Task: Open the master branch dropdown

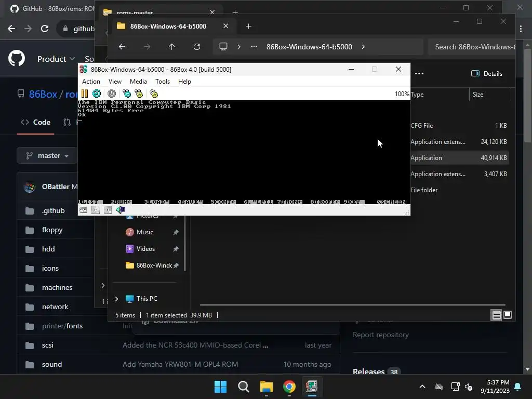Action: pos(47,155)
